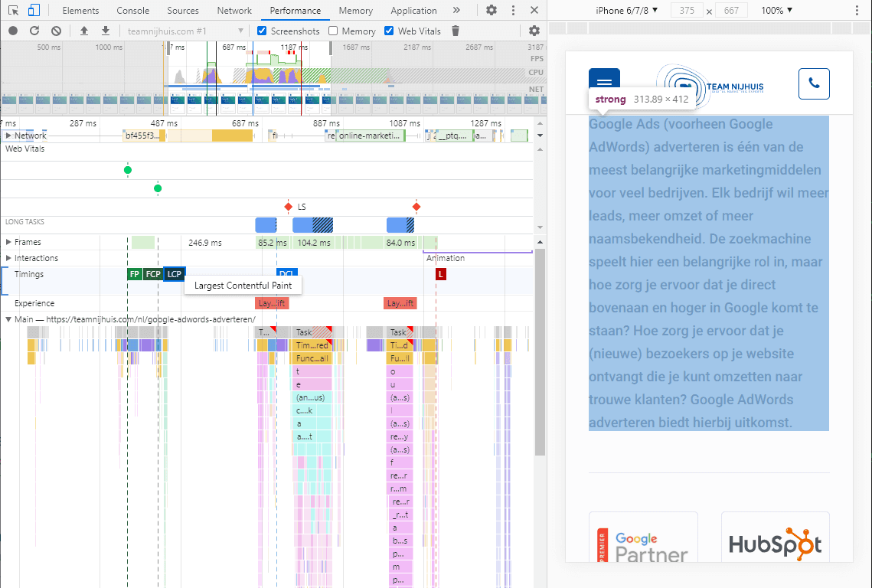Image resolution: width=872 pixels, height=588 pixels.
Task: Select the 246.9 ms frame
Action: [x=204, y=243]
